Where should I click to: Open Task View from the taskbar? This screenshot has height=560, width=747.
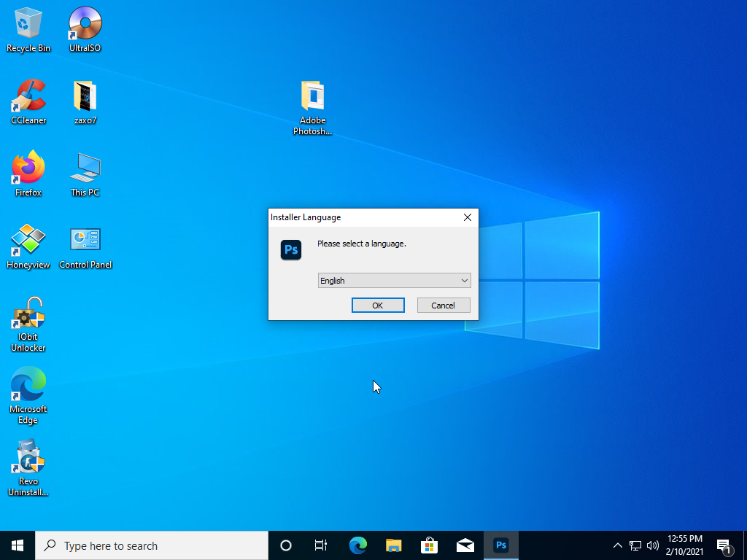[321, 545]
